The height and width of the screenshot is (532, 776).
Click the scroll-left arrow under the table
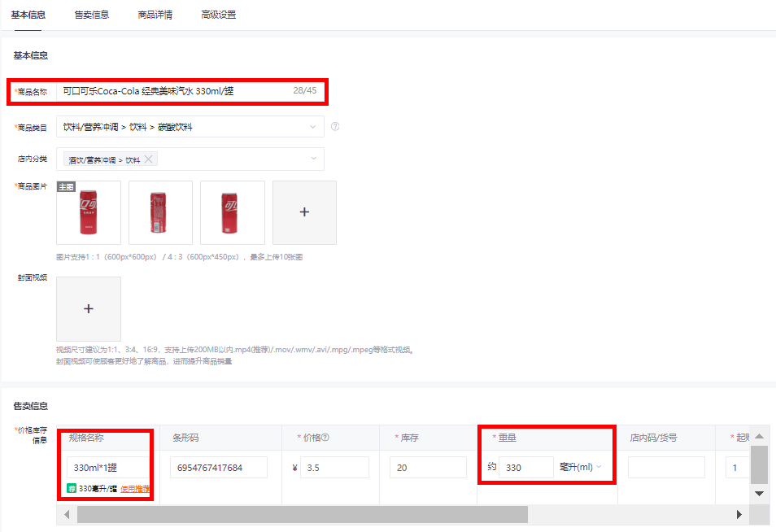[x=67, y=515]
